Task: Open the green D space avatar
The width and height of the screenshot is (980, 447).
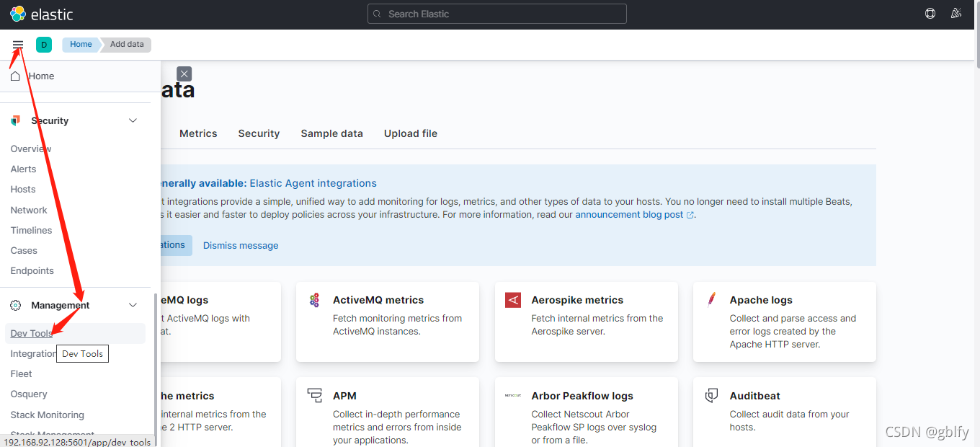Action: (44, 45)
